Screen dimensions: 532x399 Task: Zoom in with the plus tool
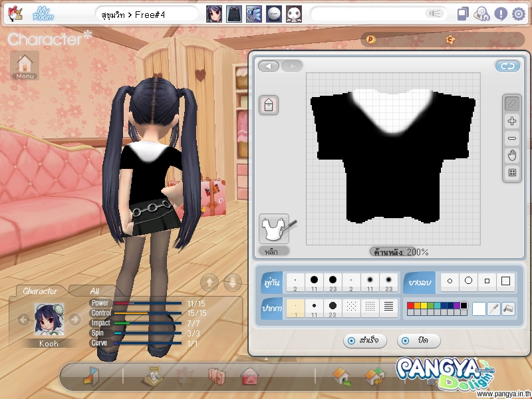(512, 121)
